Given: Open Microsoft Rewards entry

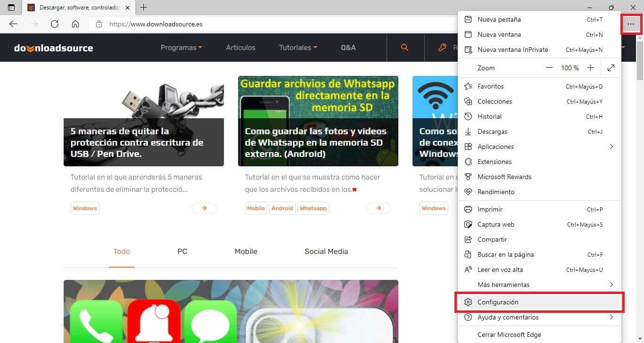Looking at the screenshot, I should pos(540,177).
